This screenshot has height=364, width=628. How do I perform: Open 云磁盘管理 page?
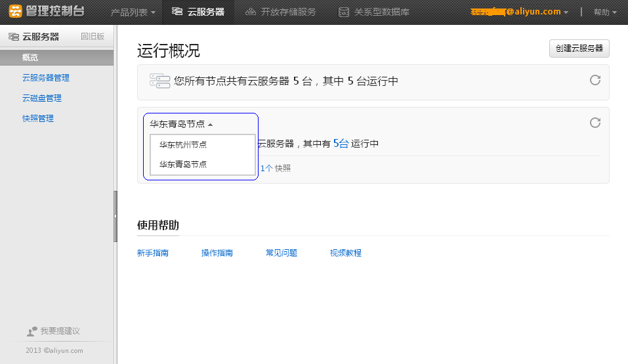coord(41,98)
